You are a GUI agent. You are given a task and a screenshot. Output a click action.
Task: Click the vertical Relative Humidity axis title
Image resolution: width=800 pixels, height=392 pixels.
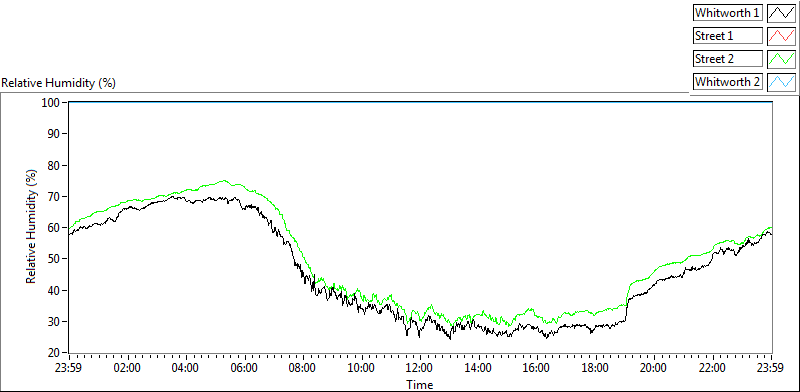pyautogui.click(x=32, y=228)
